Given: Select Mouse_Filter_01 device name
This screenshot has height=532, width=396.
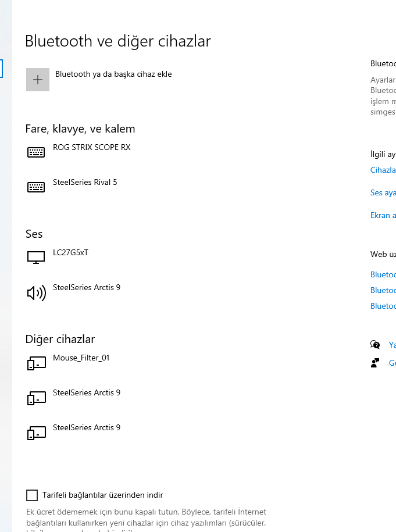Looking at the screenshot, I should point(81,358).
